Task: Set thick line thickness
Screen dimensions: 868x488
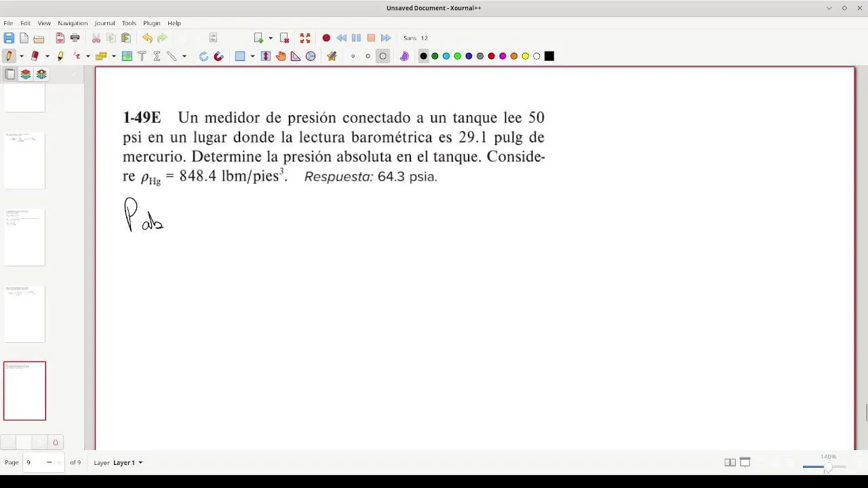Action: (x=383, y=56)
